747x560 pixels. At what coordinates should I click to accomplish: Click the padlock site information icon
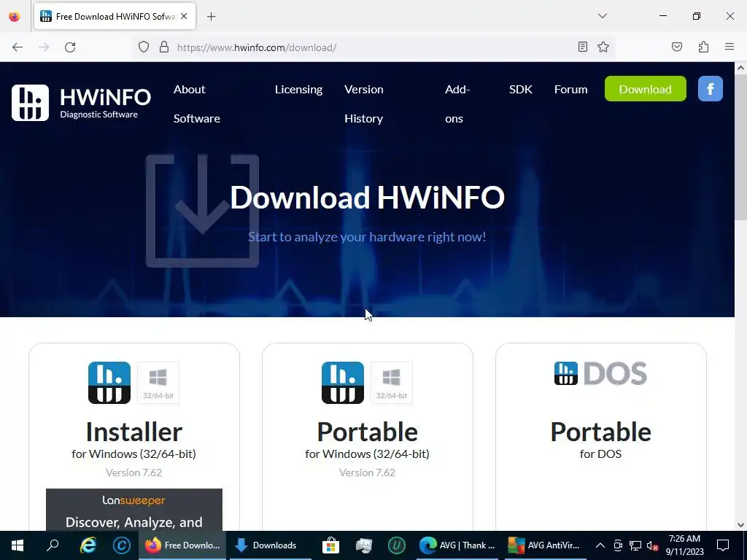(164, 47)
